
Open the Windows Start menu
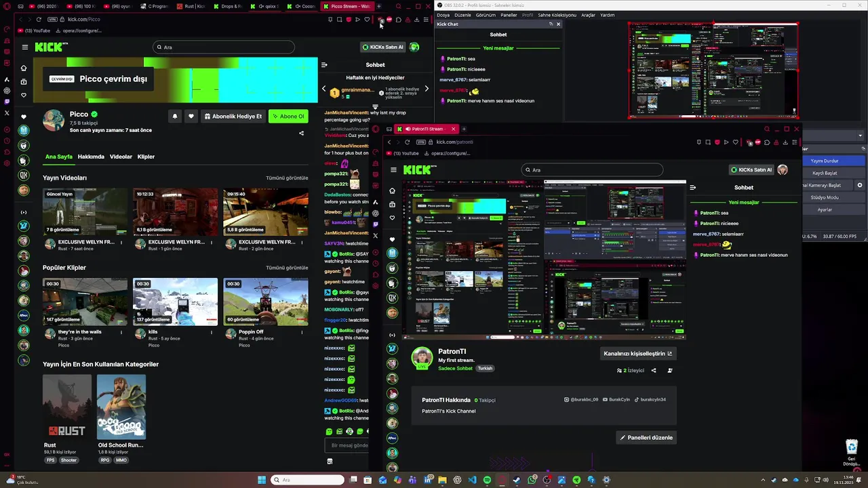point(262,480)
